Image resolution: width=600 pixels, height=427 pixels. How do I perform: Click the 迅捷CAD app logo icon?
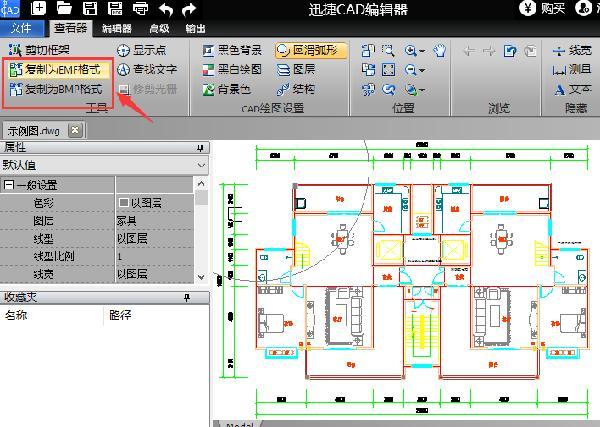click(x=10, y=8)
